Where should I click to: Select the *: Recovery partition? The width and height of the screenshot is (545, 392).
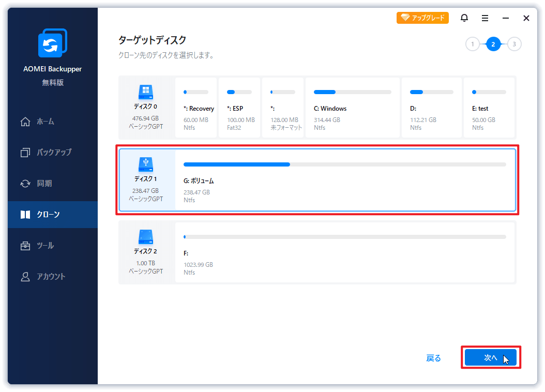coord(196,108)
